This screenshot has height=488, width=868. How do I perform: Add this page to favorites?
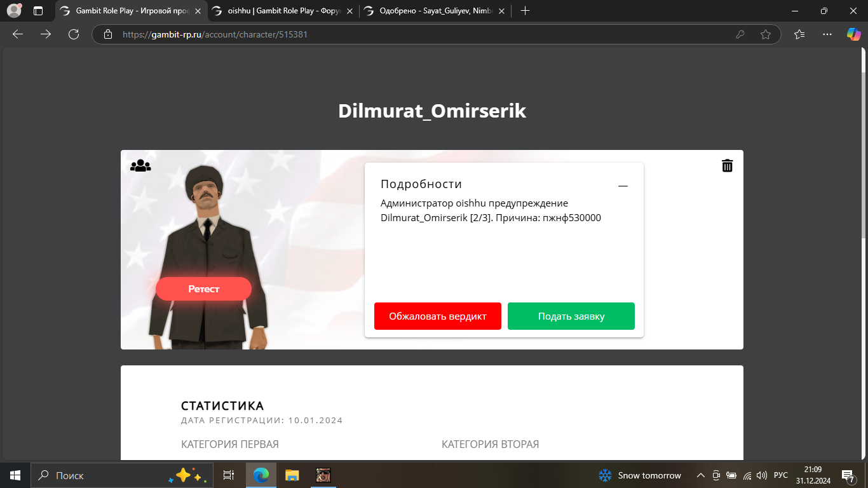766,34
